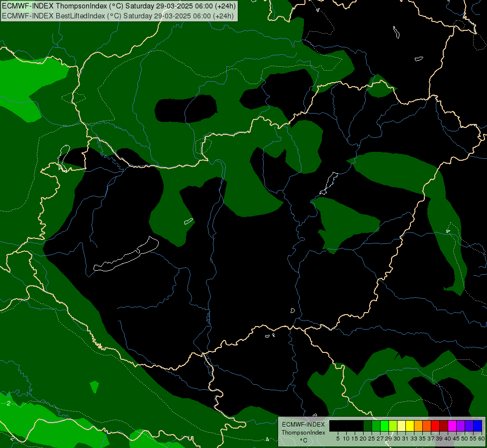Click the legend tick value '50'
Viewport: 487px width, 448px height.
[x=465, y=439]
